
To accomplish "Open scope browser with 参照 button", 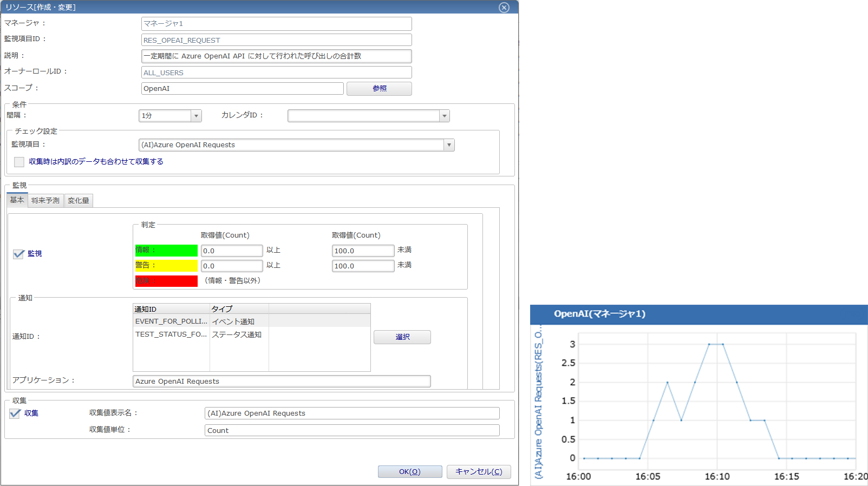I will (x=379, y=89).
